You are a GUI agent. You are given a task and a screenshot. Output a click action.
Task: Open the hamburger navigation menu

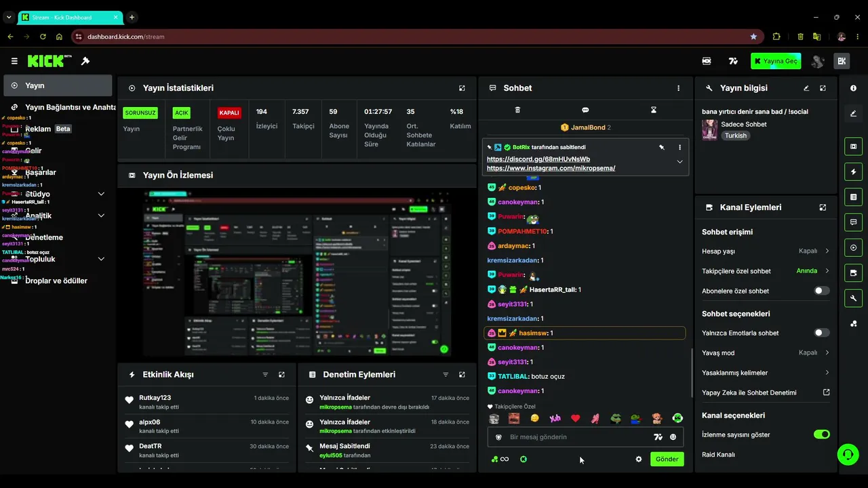[x=14, y=61]
